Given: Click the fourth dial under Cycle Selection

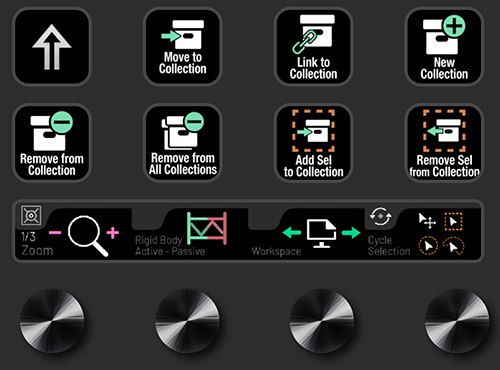Looking at the screenshot, I should coord(457,321).
